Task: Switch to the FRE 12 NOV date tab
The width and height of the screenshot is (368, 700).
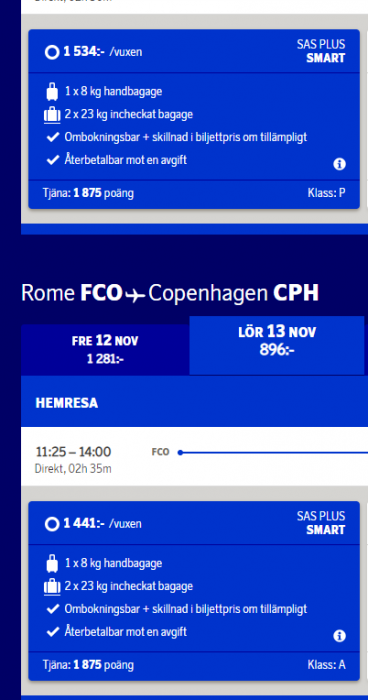Action: point(105,350)
